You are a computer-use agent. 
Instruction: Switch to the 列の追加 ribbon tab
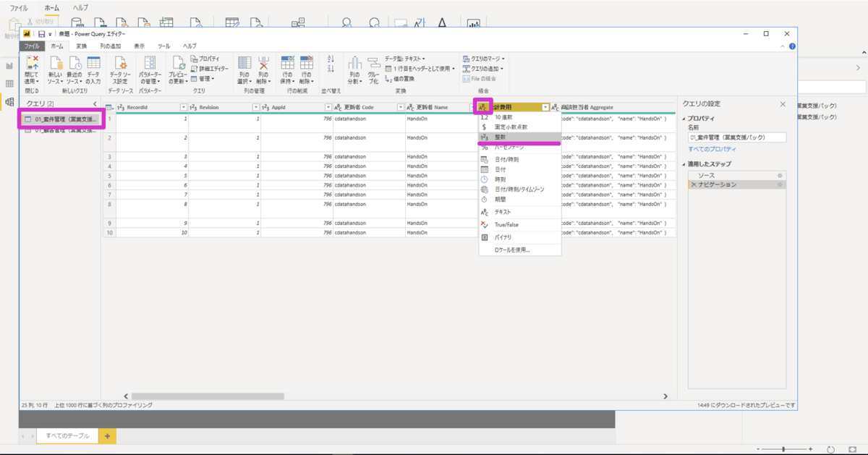pyautogui.click(x=110, y=46)
